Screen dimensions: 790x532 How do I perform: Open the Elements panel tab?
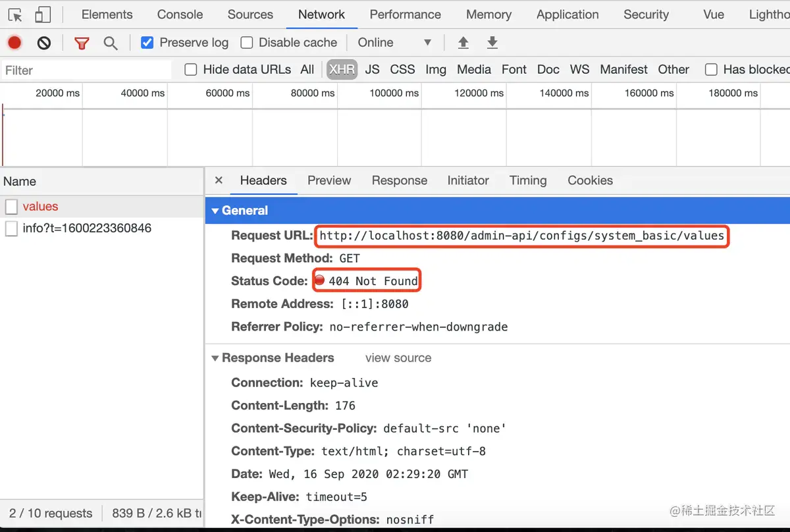107,14
